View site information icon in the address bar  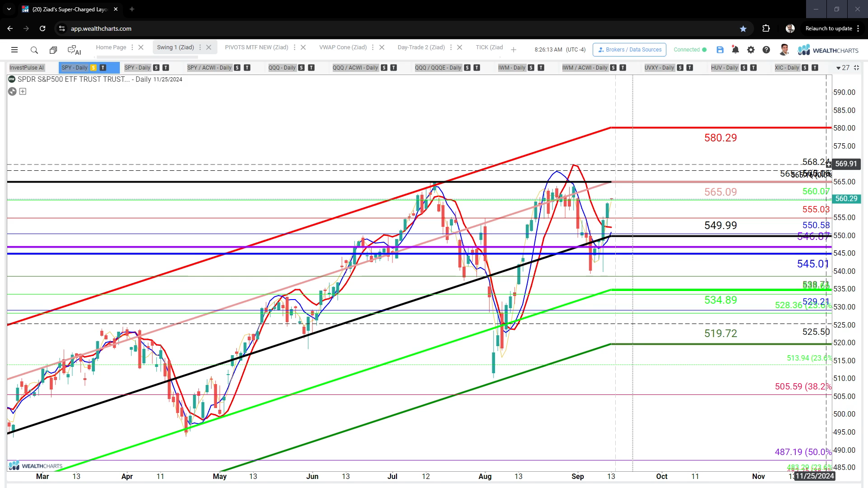[x=62, y=28]
